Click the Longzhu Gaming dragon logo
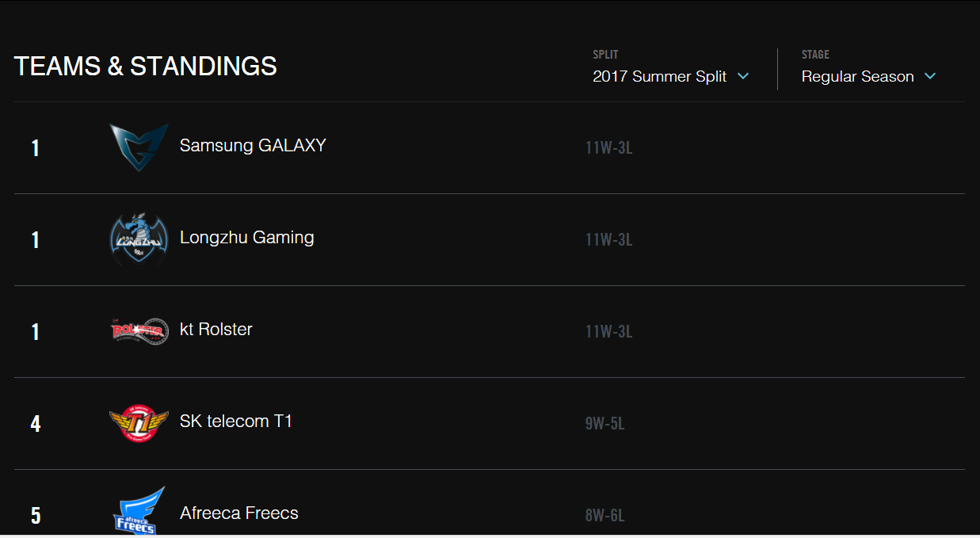The height and width of the screenshot is (538, 980). [139, 238]
